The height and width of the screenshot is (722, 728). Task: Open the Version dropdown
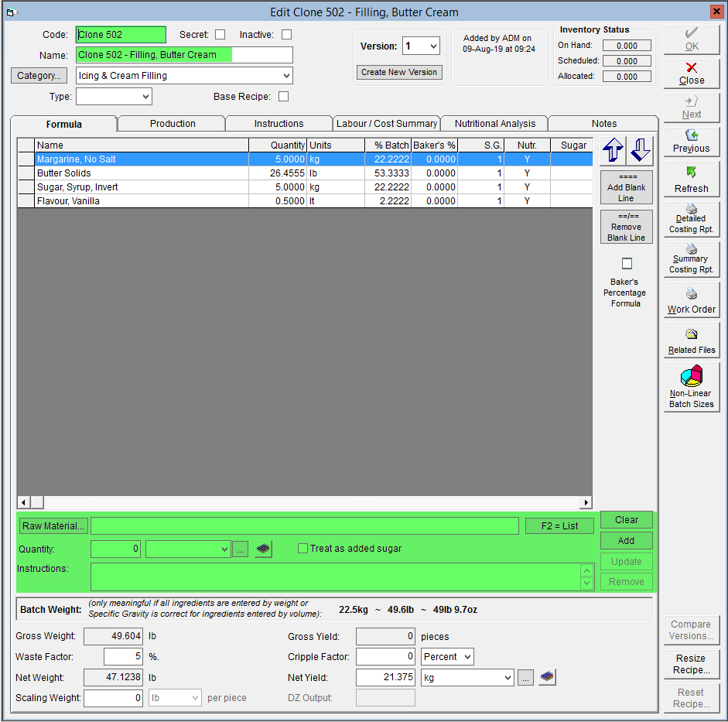[433, 46]
